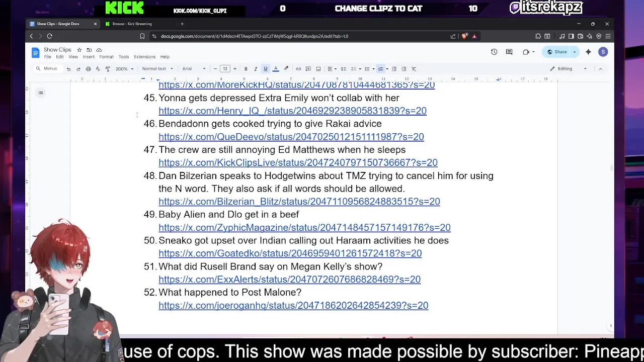644x362 pixels.
Task: Open the QueDeevo status link
Action: coord(291,137)
